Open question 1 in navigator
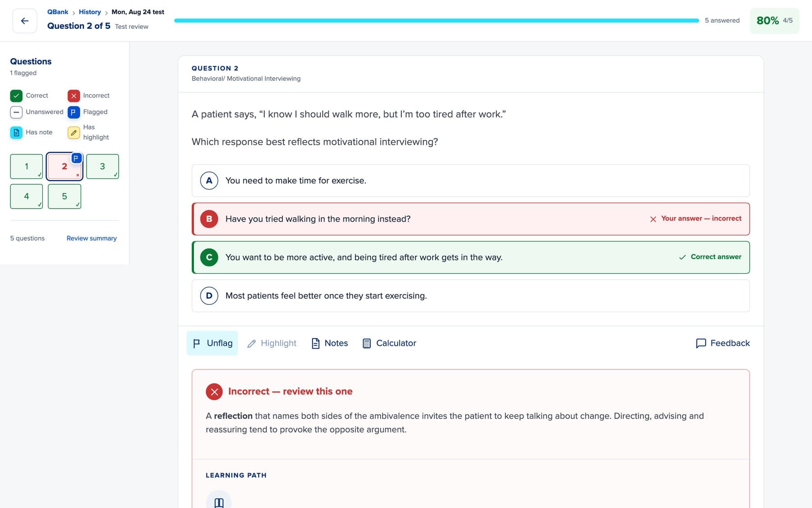The width and height of the screenshot is (812, 508). pyautogui.click(x=27, y=166)
